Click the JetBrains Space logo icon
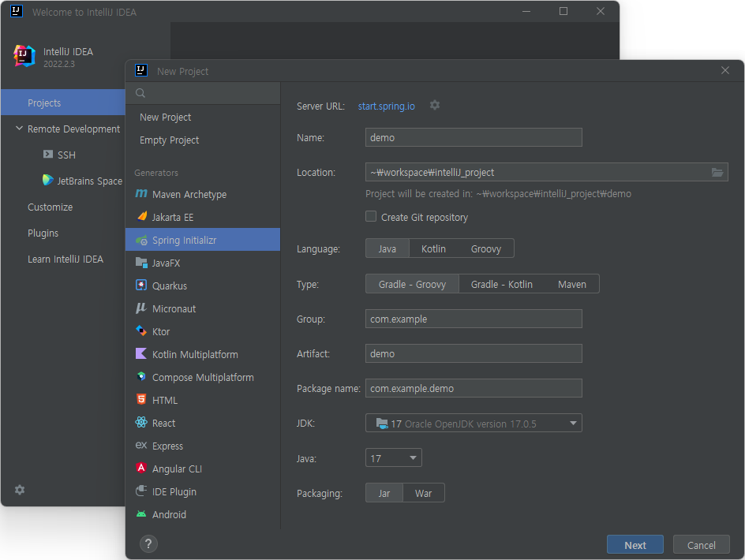The width and height of the screenshot is (745, 560). pyautogui.click(x=47, y=180)
